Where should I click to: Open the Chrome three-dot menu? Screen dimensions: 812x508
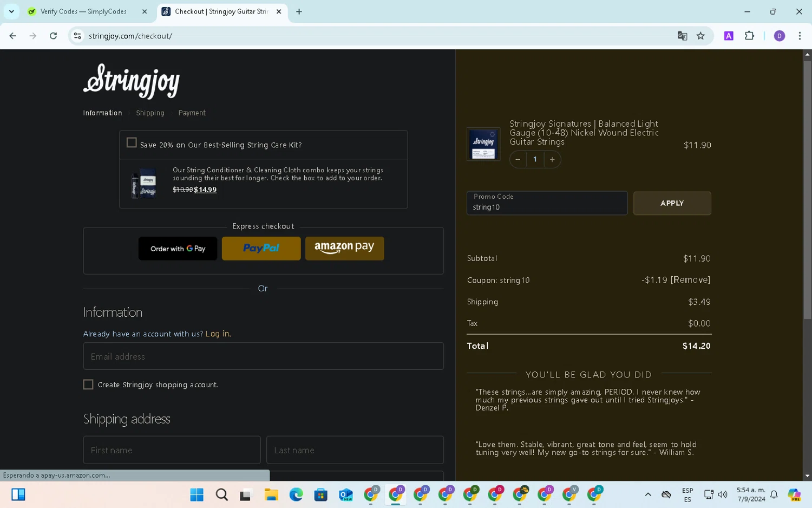[800, 36]
